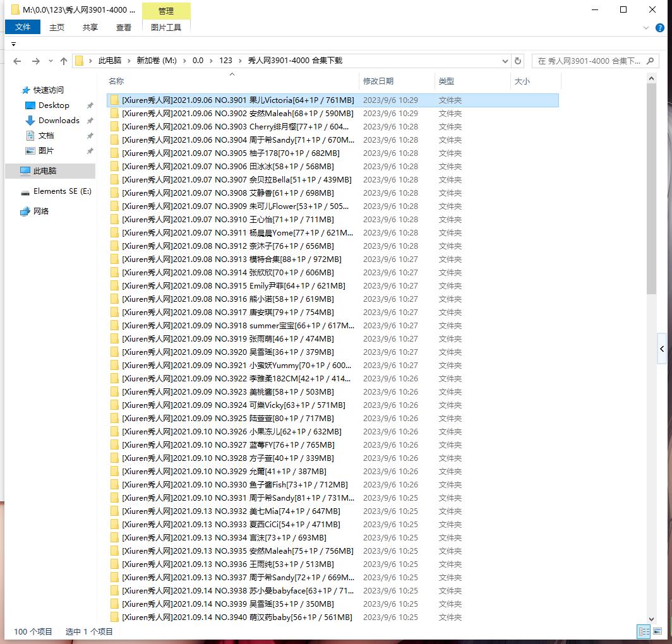The height and width of the screenshot is (644, 672).
Task: Go back using the back arrow
Action: [x=17, y=61]
